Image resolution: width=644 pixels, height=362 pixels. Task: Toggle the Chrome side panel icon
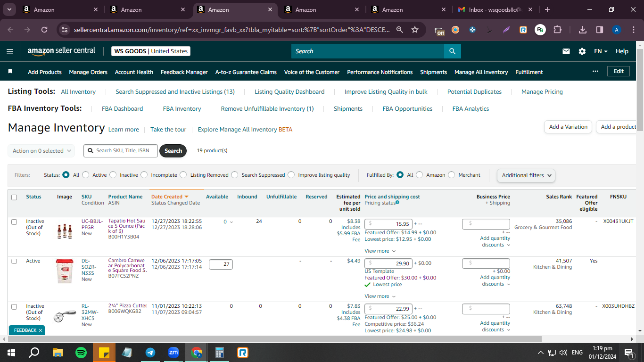click(600, 30)
